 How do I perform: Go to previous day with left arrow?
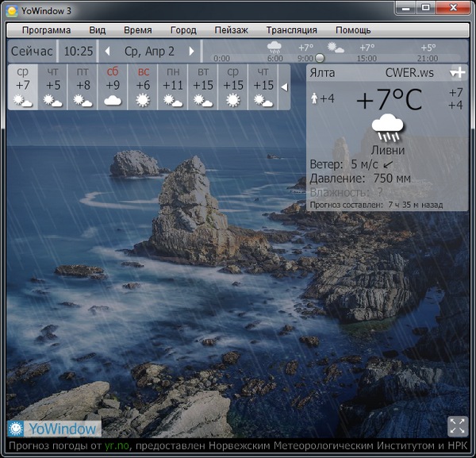click(x=108, y=52)
